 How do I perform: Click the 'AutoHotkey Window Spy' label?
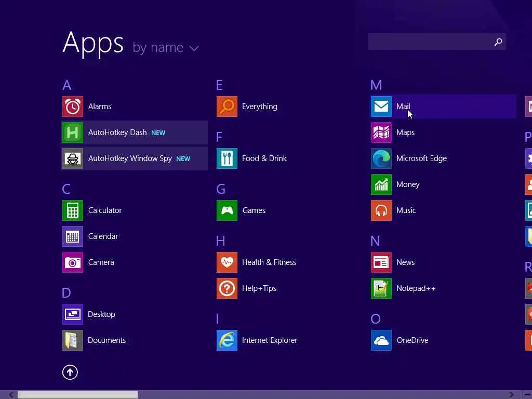click(130, 158)
